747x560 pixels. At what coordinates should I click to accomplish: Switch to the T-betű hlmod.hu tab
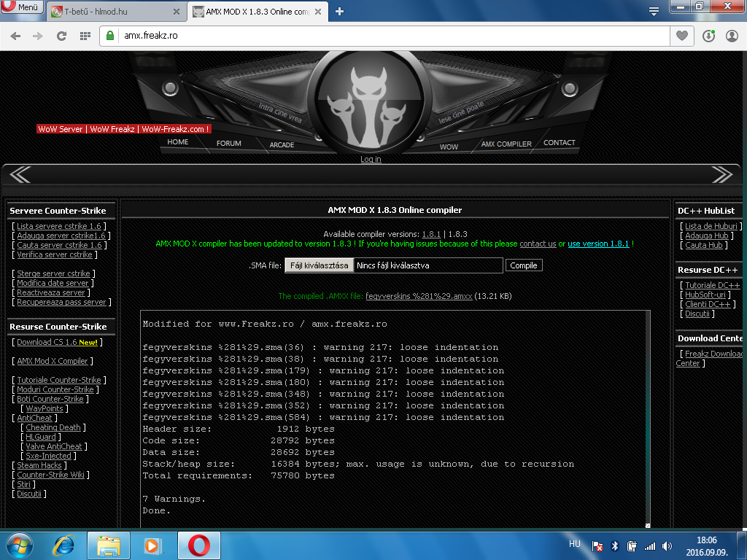point(116,12)
